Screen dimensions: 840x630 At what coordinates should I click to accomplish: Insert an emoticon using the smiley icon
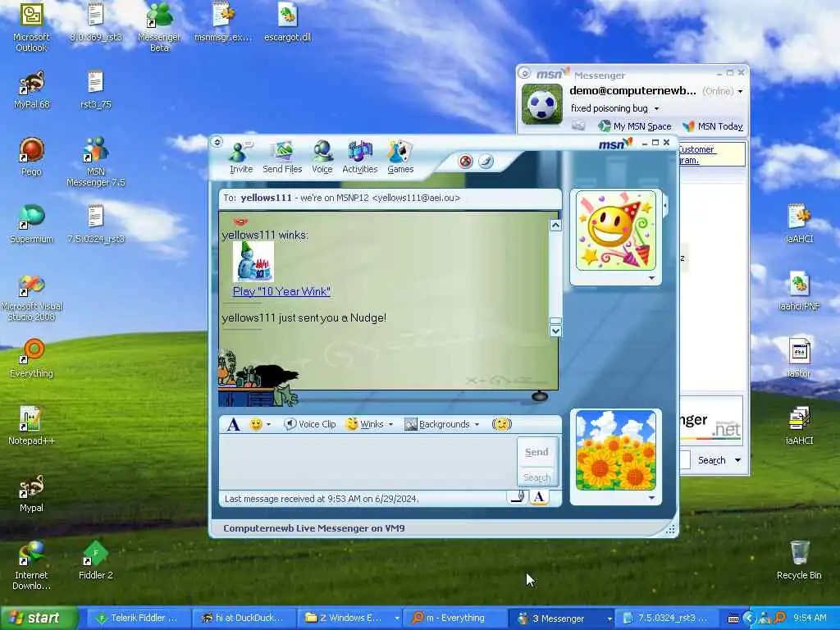pos(256,424)
